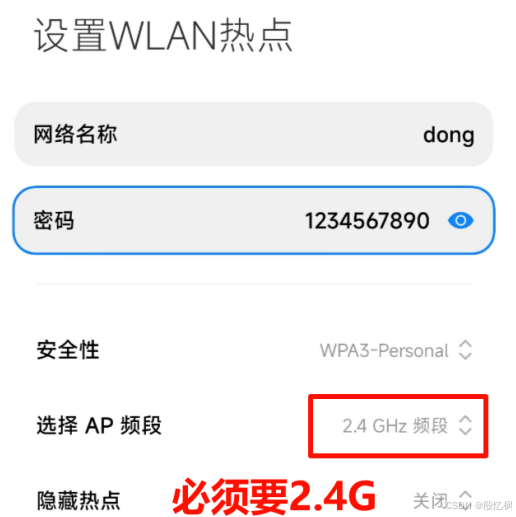Click the 1234567890 password value
Screen dimensions: 516x517
coord(367,221)
